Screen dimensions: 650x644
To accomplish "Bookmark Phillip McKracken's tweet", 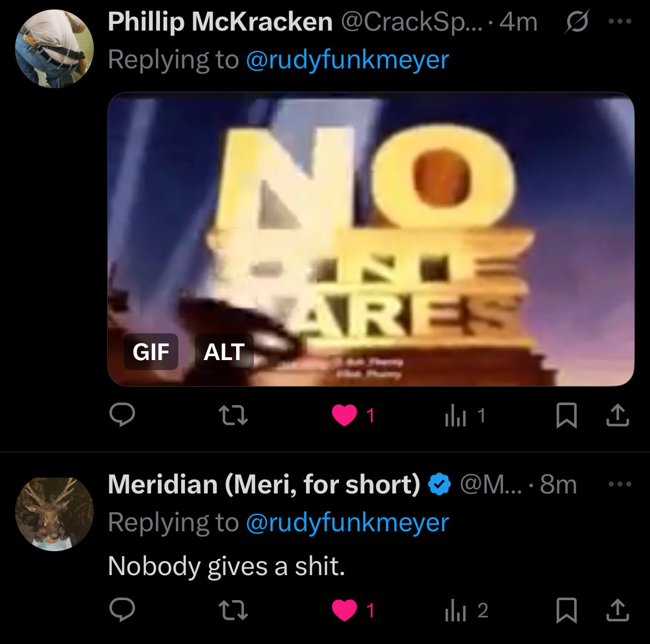I will coord(566,415).
